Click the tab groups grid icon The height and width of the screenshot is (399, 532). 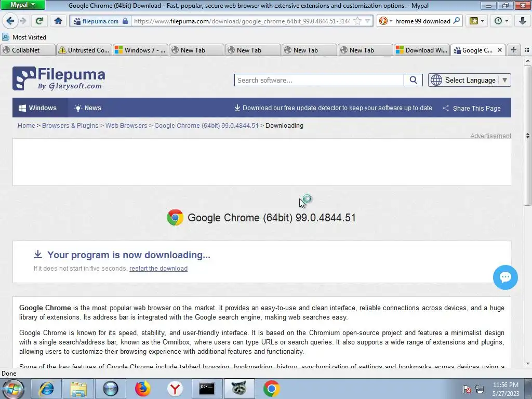click(527, 50)
